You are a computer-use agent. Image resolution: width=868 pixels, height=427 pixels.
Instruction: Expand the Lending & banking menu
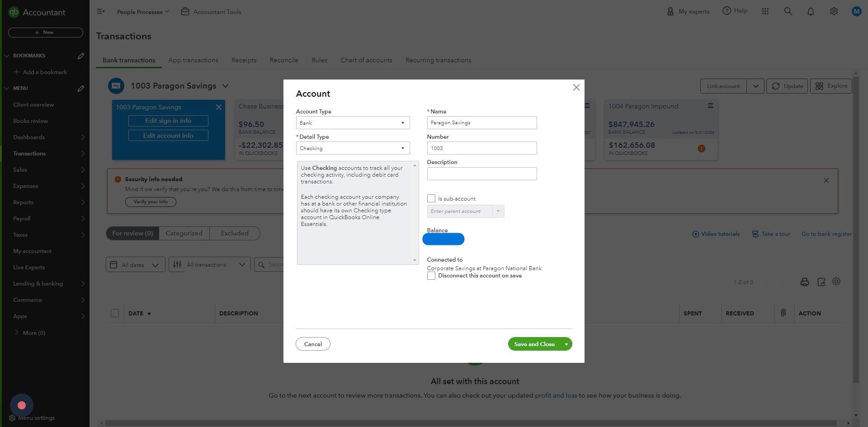click(45, 284)
